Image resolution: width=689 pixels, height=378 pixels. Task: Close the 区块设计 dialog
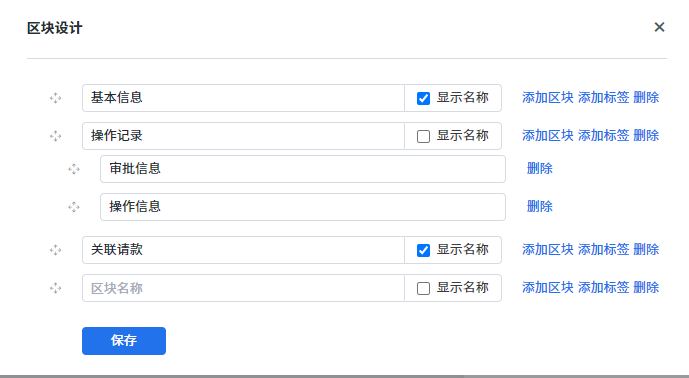(659, 27)
